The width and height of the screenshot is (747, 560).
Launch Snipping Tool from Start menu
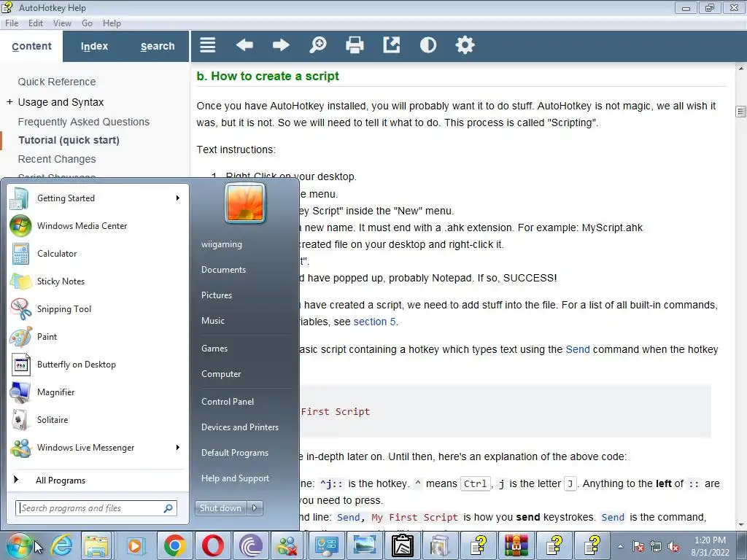click(97, 308)
